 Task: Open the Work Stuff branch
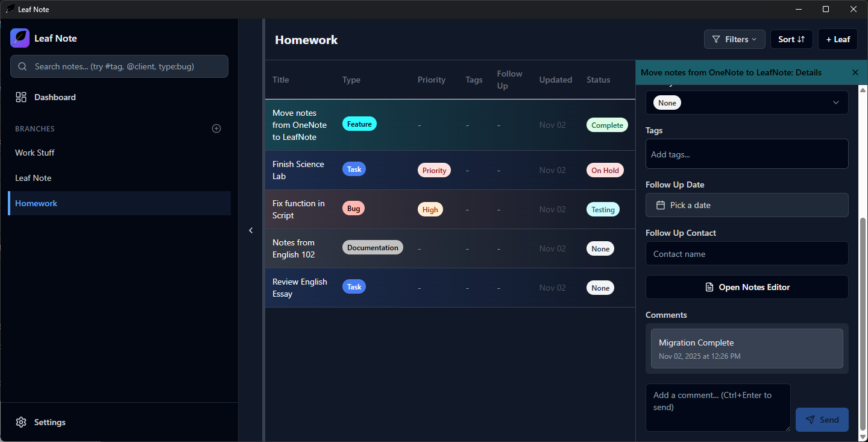(x=35, y=153)
